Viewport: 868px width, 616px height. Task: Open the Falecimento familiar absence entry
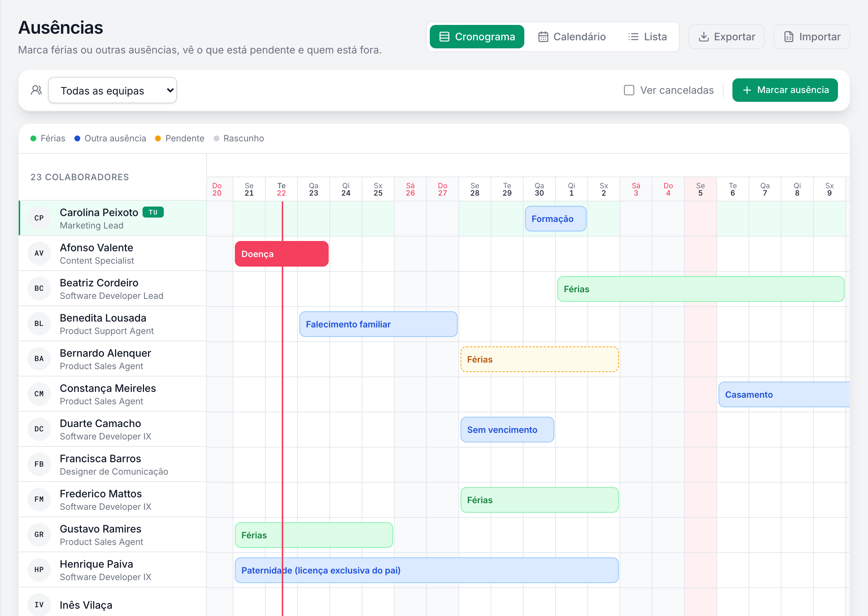point(378,324)
